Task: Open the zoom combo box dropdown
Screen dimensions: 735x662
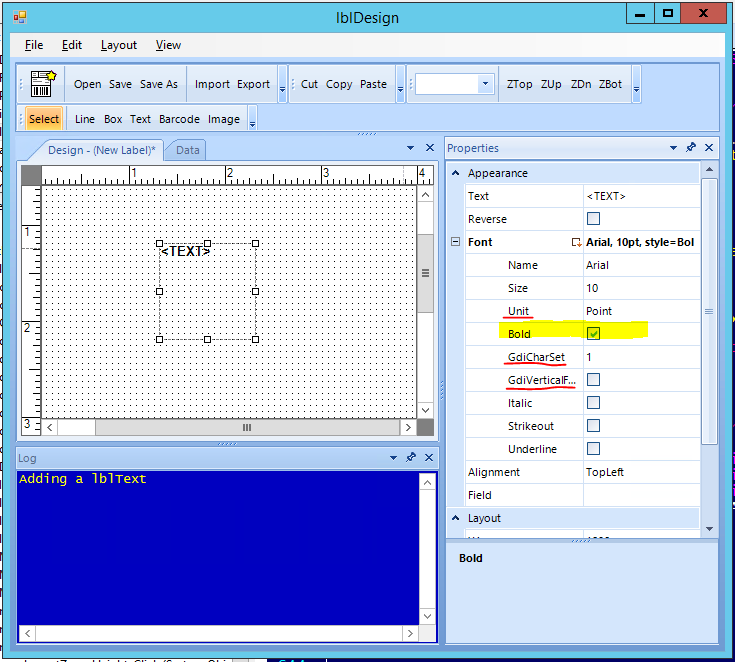Action: pyautogui.click(x=485, y=84)
